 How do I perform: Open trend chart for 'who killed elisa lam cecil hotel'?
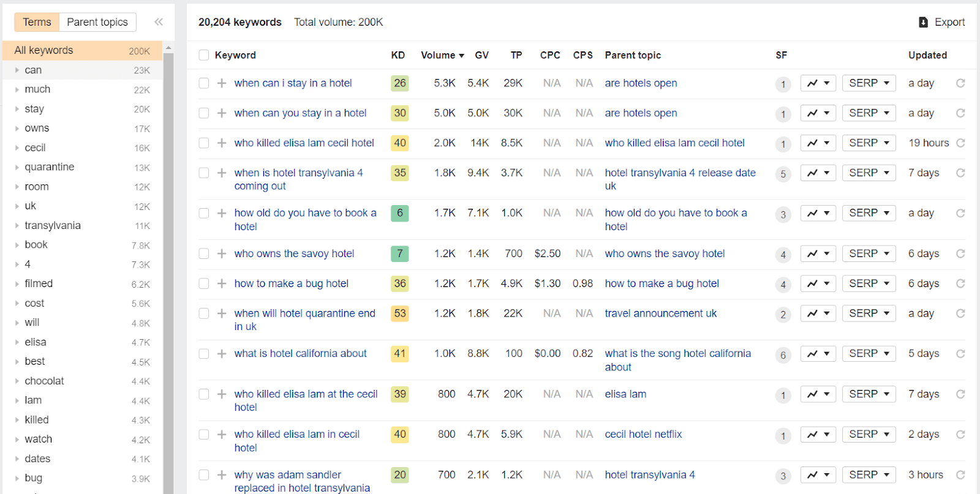(818, 143)
